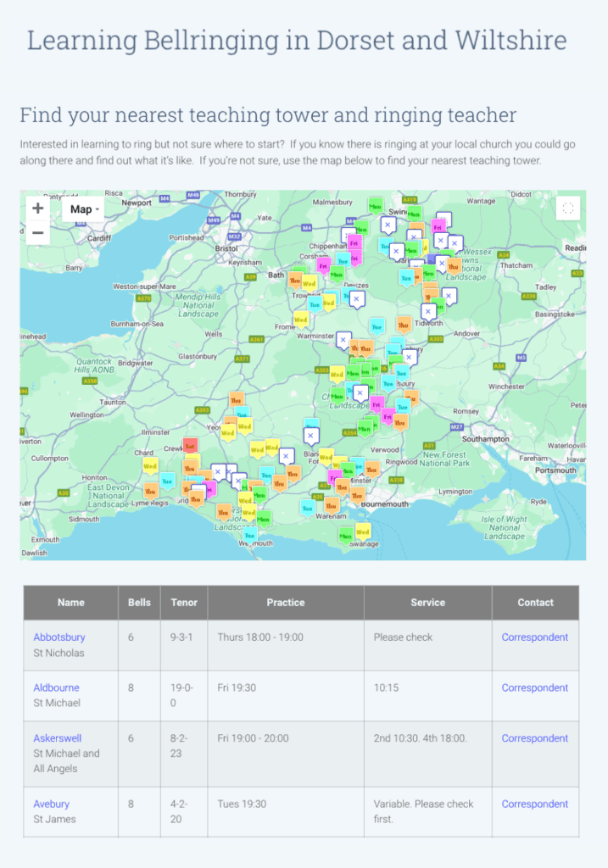Contact the Correspondent for Abbotsbury
This screenshot has width=608, height=868.
(x=534, y=637)
